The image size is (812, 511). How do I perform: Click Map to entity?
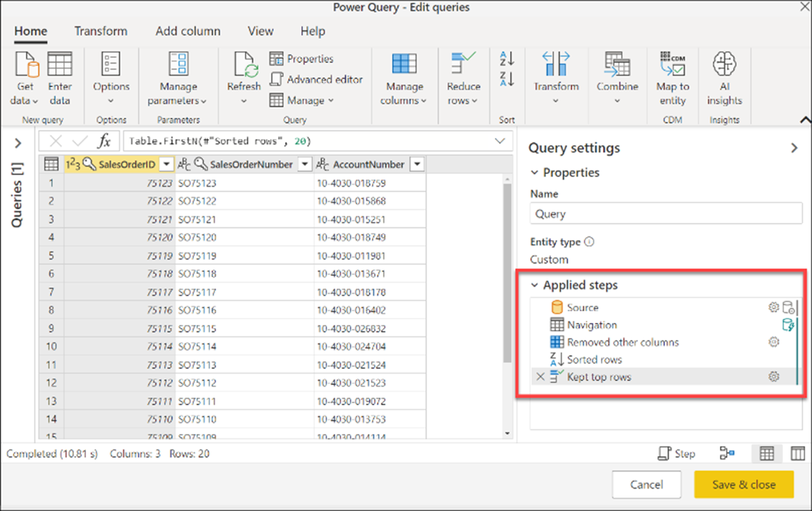coord(672,79)
